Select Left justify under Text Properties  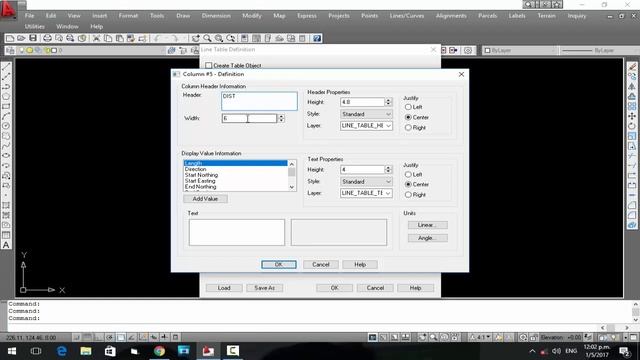pyautogui.click(x=408, y=174)
